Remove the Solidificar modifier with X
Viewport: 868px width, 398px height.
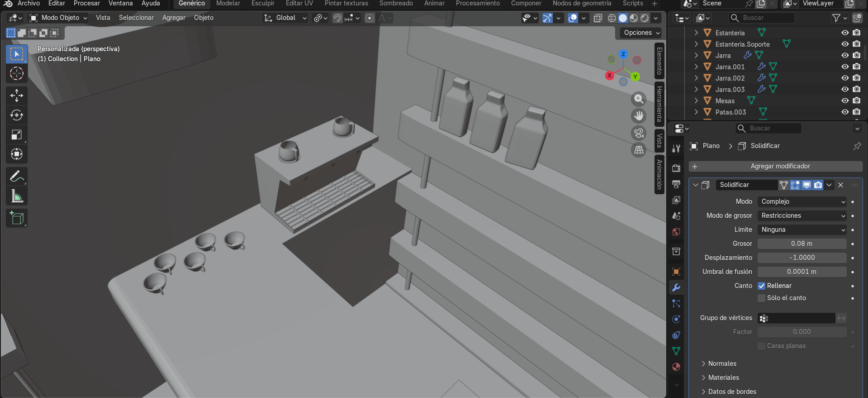point(841,185)
